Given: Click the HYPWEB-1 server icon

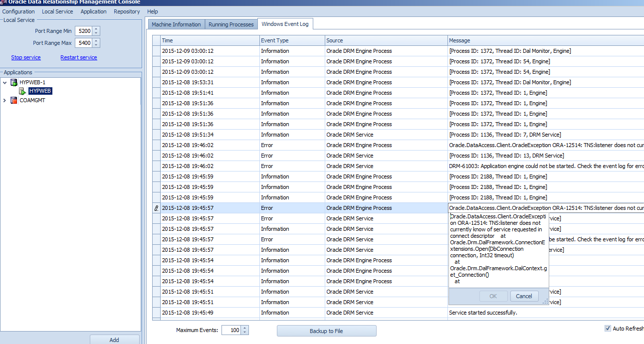Looking at the screenshot, I should click(14, 82).
